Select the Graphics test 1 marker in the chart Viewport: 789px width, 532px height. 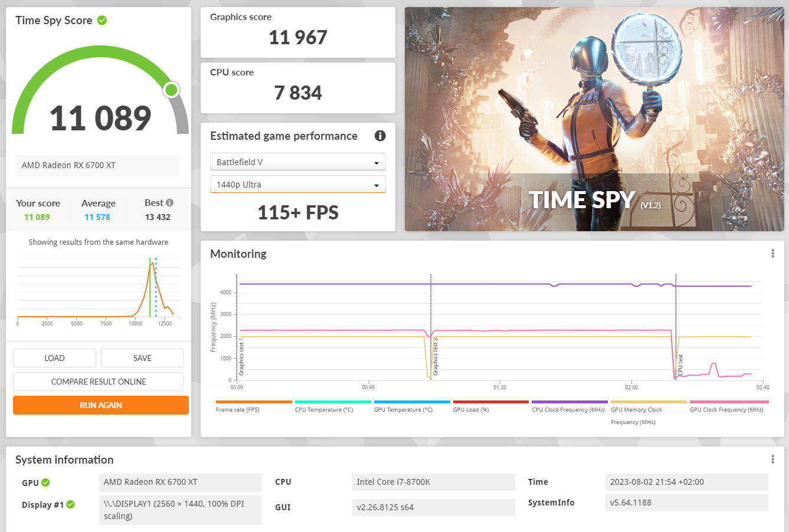click(x=241, y=357)
